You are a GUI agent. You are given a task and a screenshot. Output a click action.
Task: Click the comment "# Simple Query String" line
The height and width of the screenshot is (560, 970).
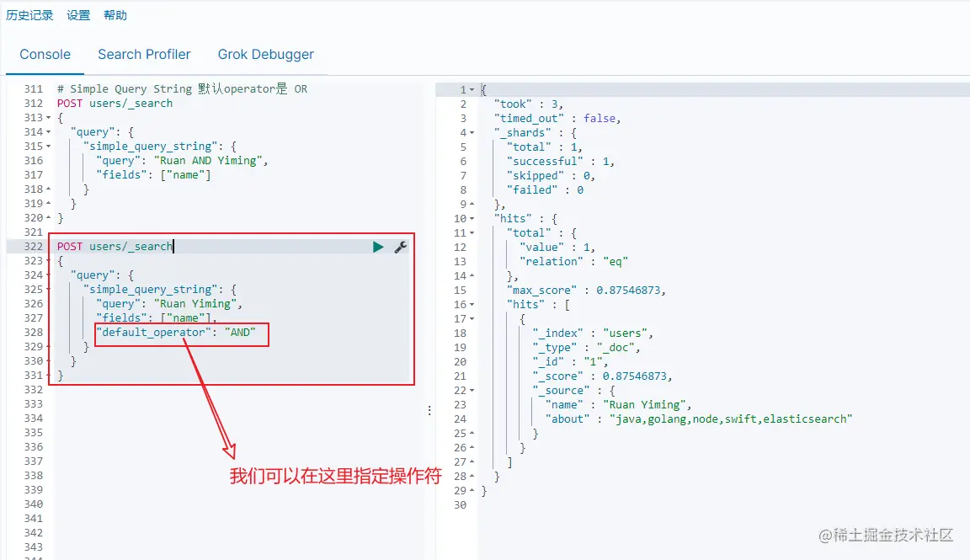click(x=183, y=89)
